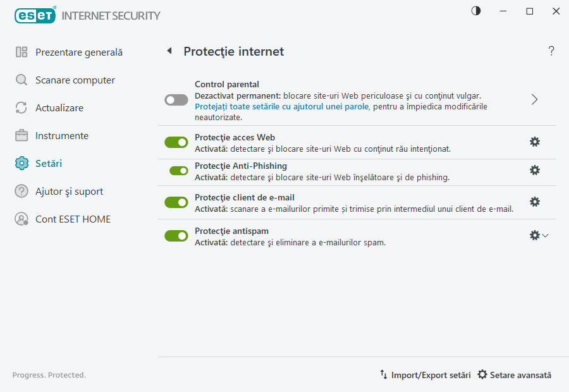
Task: Disable Protecţie acces Web
Action: click(x=176, y=142)
